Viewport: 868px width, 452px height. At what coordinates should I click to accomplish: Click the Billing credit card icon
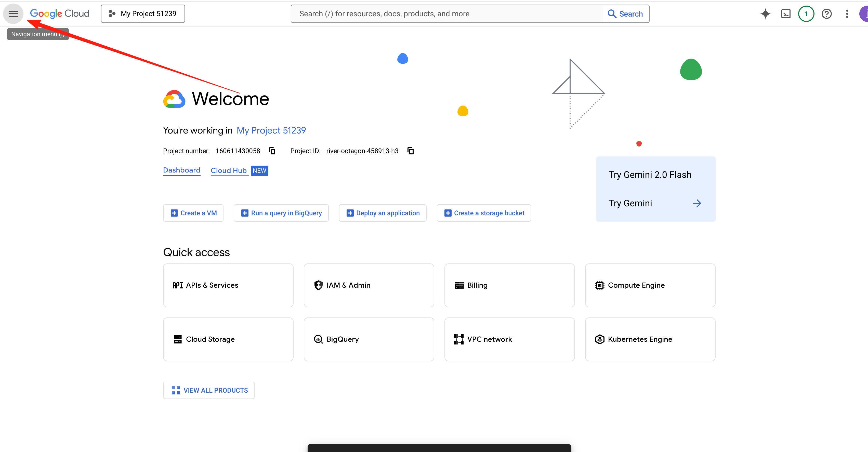coord(459,285)
